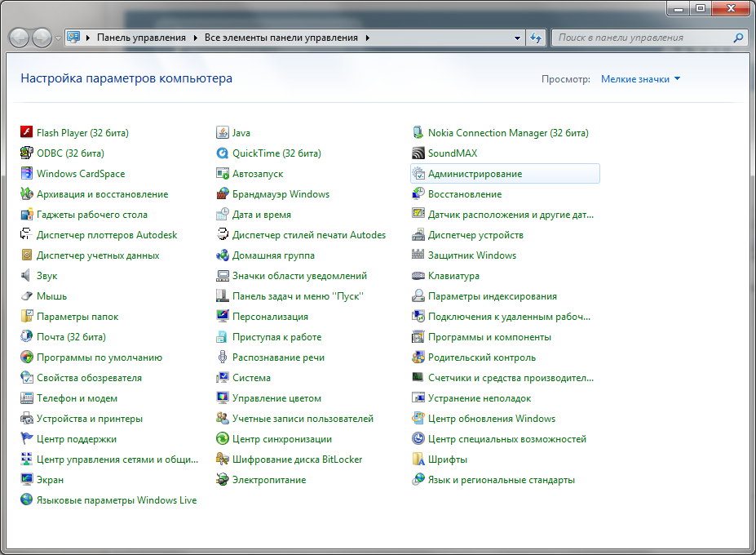The width and height of the screenshot is (756, 555).
Task: Go forward with the Forward arrow button
Action: pyautogui.click(x=42, y=38)
